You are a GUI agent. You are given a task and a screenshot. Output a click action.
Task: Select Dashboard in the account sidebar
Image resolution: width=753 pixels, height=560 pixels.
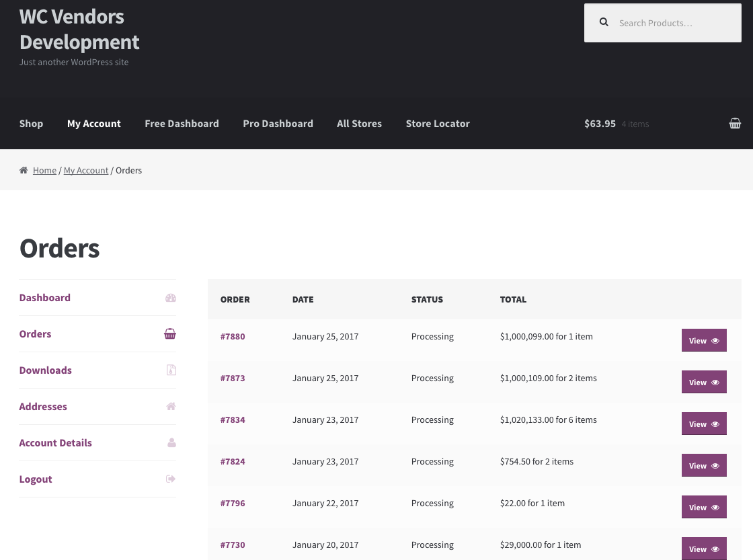coord(44,298)
